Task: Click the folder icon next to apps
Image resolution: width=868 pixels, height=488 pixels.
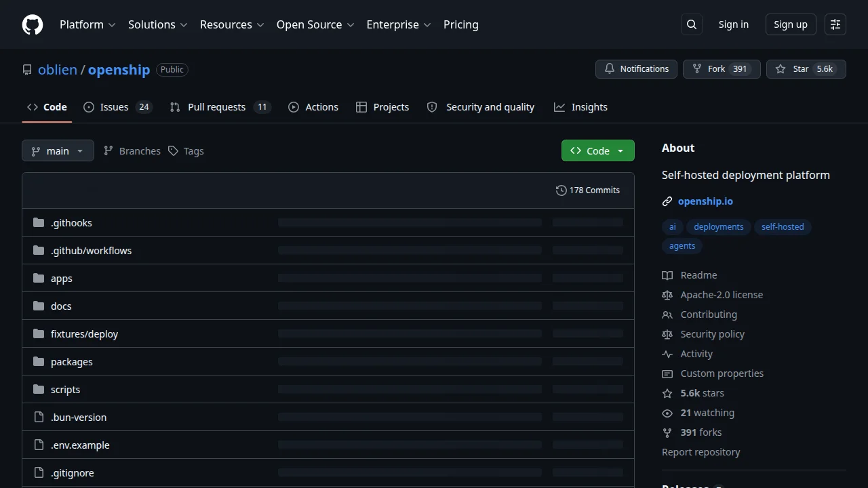Action: 39,278
